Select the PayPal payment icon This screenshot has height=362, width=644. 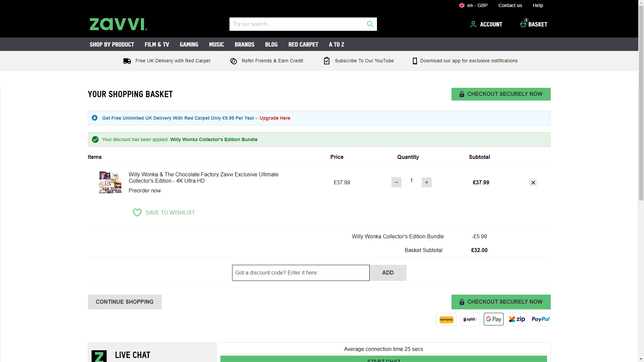point(541,319)
